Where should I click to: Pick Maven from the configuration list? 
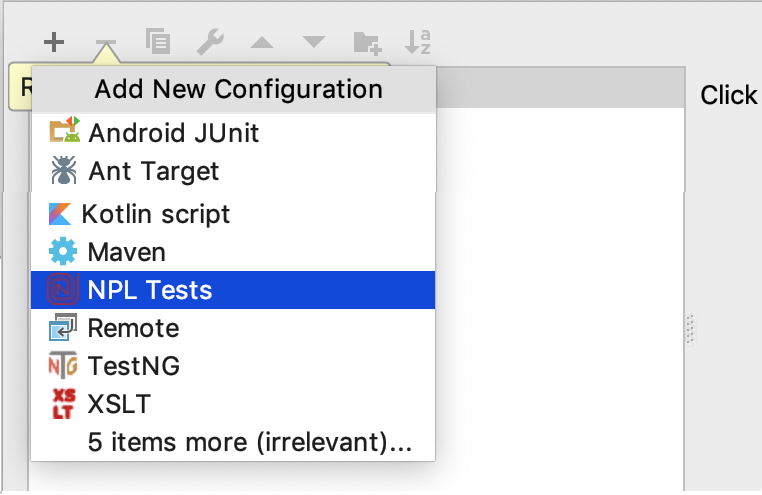126,252
